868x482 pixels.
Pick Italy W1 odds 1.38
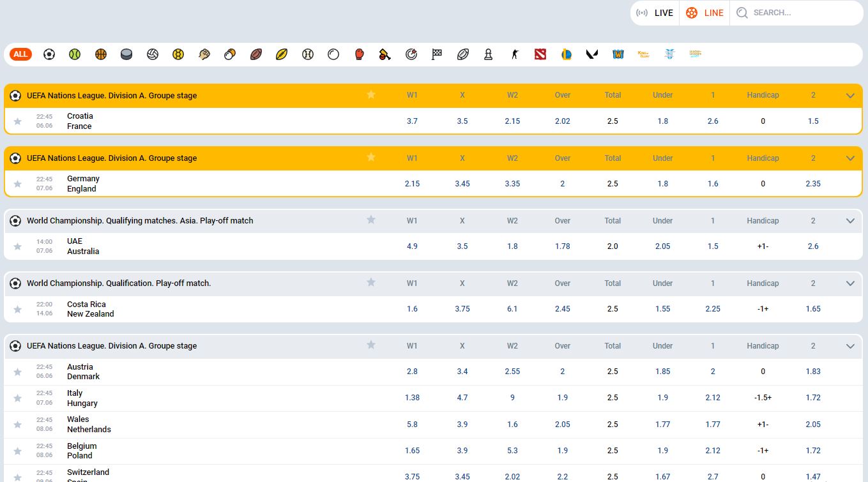pos(412,398)
